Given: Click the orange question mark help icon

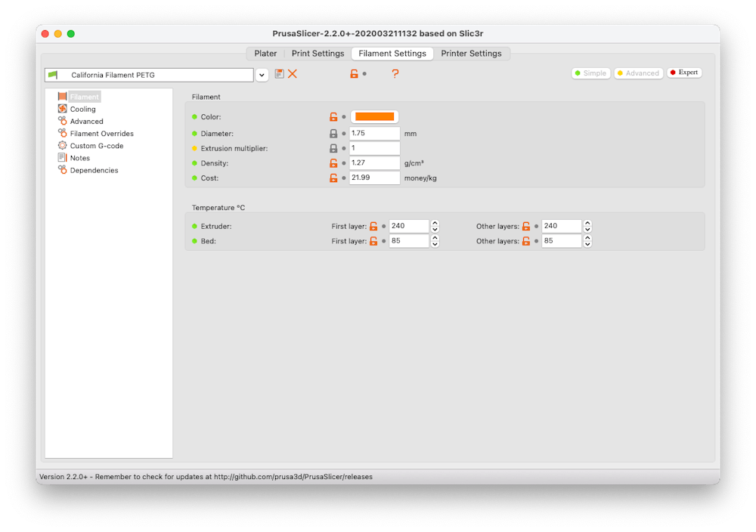Looking at the screenshot, I should [395, 74].
